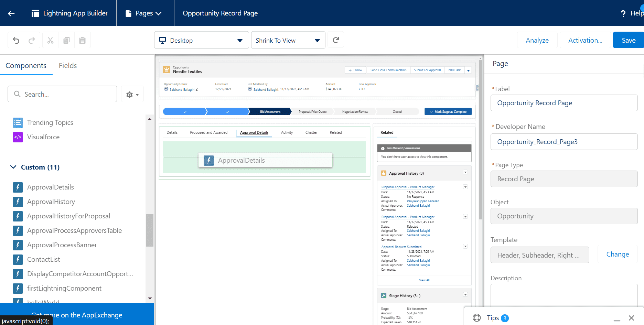This screenshot has height=325, width=644.
Task: Switch to the Fields tab
Action: pos(68,65)
